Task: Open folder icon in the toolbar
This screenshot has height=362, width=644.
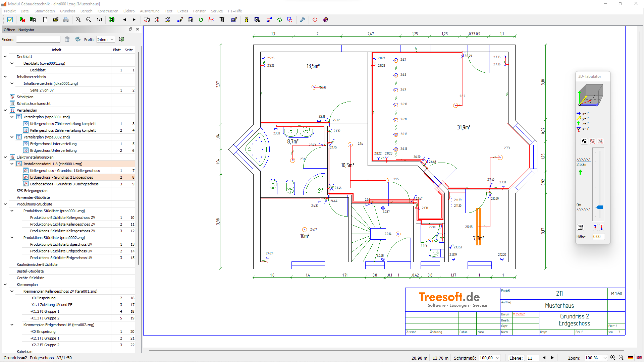Action: [x=56, y=20]
